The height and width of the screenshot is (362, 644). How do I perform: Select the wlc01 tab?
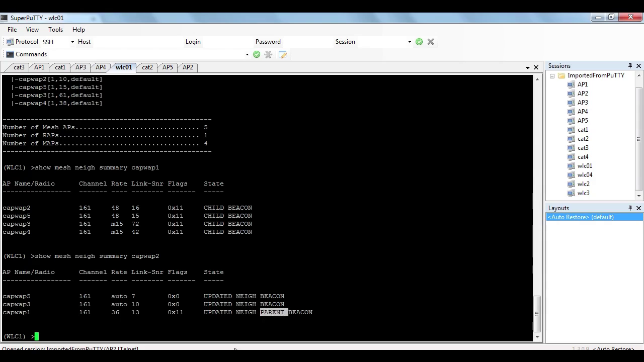(123, 67)
